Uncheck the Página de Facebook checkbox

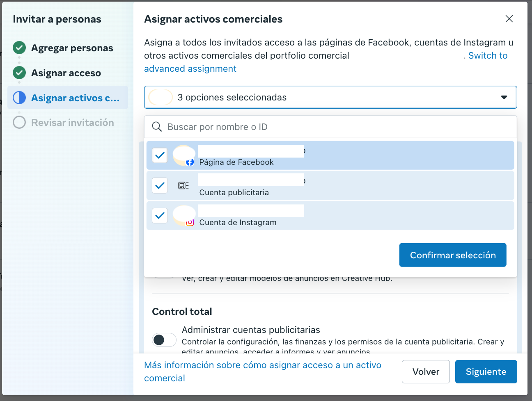coord(160,155)
